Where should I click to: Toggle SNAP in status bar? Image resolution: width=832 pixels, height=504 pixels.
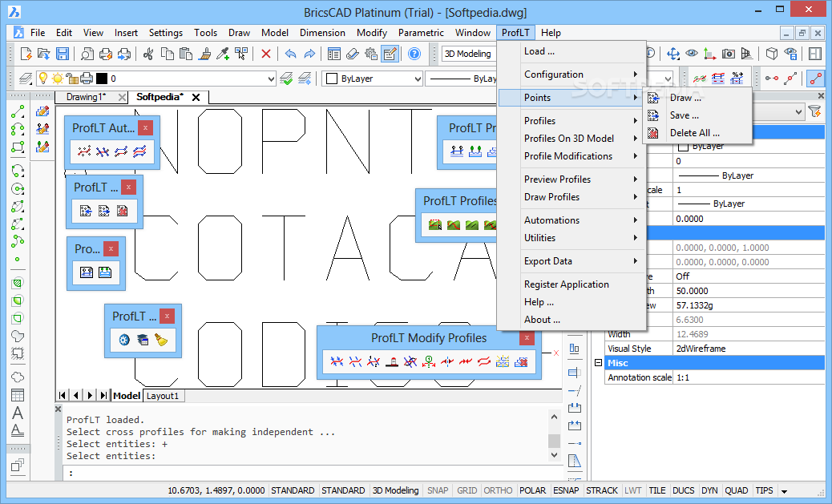(438, 490)
